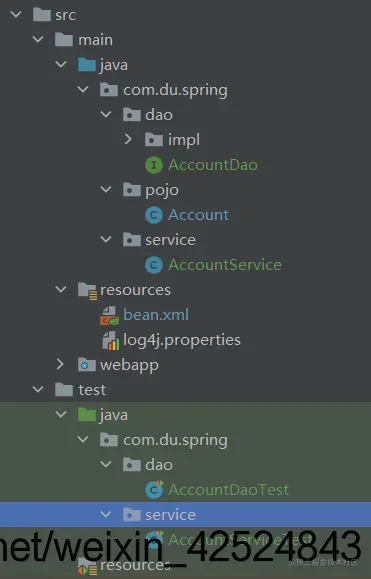371x579 pixels.
Task: Expand the webapp folder
Action: tap(60, 364)
